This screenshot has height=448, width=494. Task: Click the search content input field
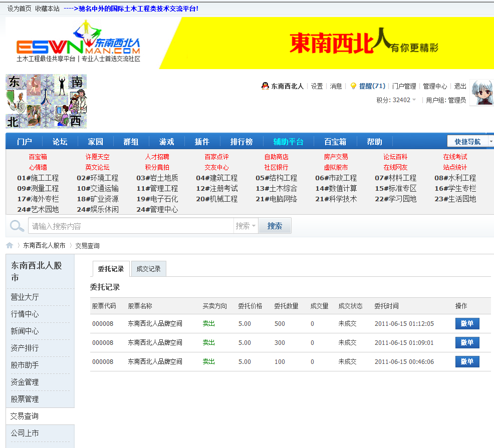130,226
